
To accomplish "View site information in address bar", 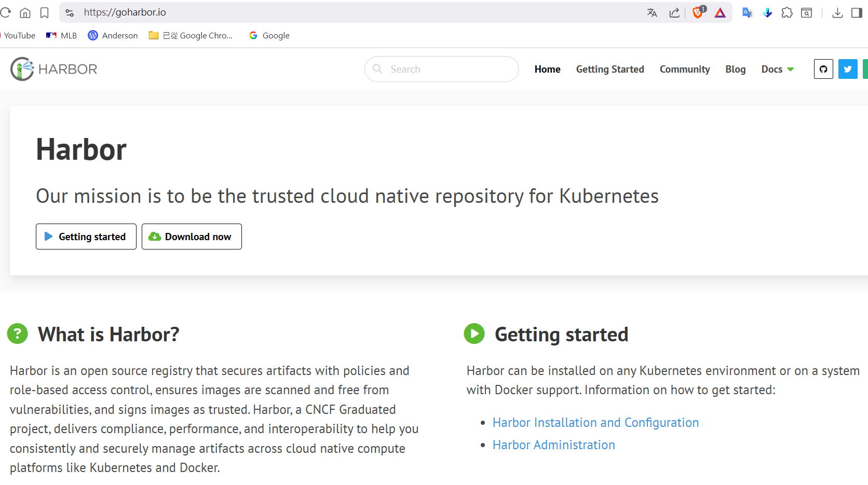I will tap(70, 13).
